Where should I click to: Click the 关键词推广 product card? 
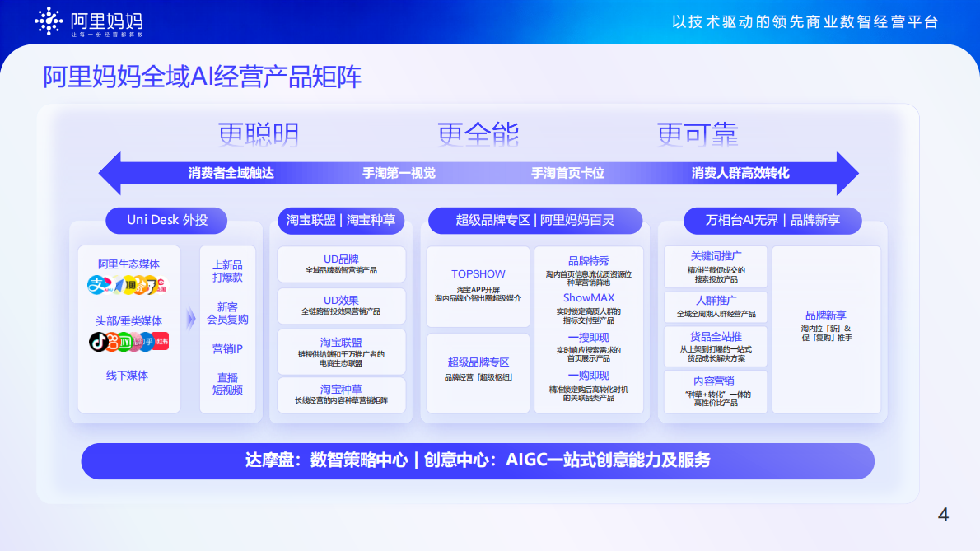[x=714, y=265]
